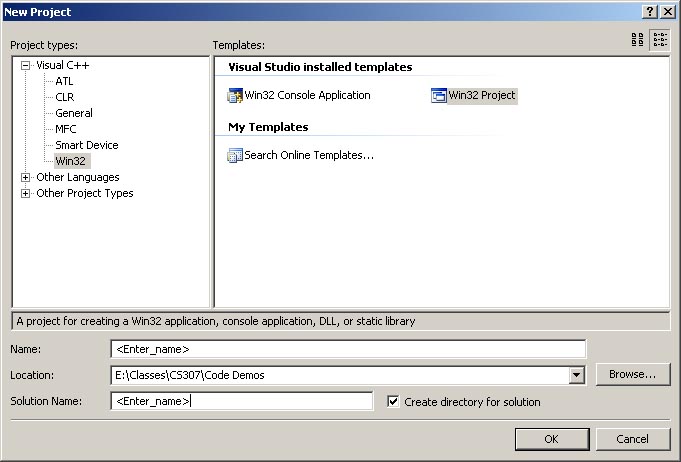This screenshot has width=681, height=462.
Task: Focus the project Name field
Action: click(348, 349)
